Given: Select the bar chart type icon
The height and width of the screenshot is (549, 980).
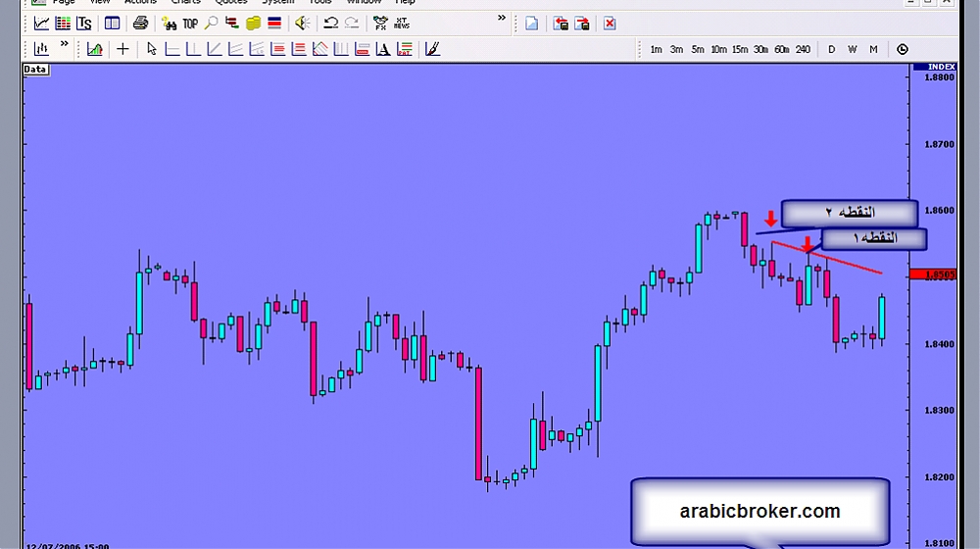Looking at the screenshot, I should click(x=41, y=49).
